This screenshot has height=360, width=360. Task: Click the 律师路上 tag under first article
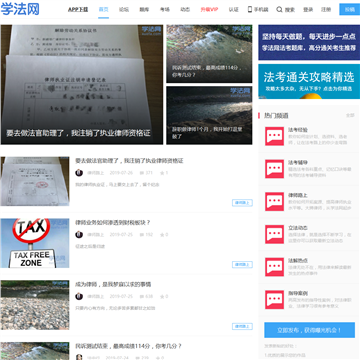point(242,203)
